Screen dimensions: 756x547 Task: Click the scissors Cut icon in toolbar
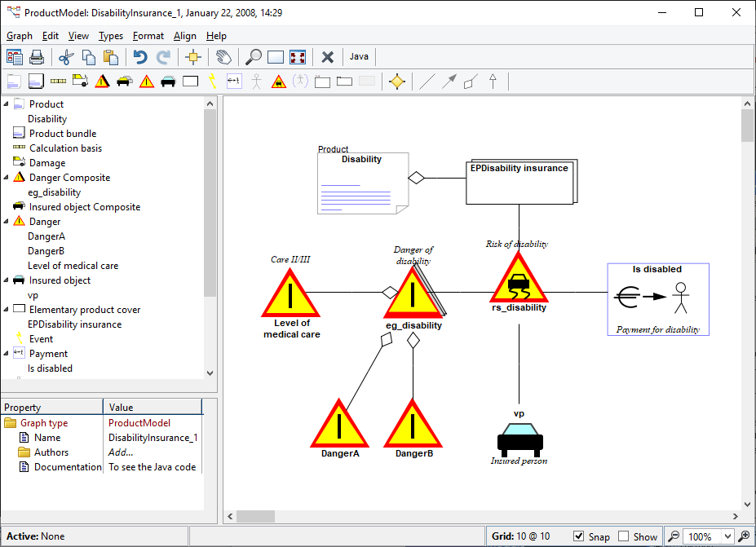pyautogui.click(x=67, y=57)
